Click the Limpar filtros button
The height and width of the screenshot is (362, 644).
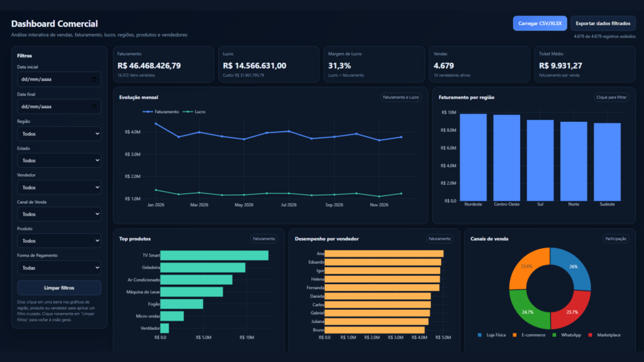tap(59, 288)
